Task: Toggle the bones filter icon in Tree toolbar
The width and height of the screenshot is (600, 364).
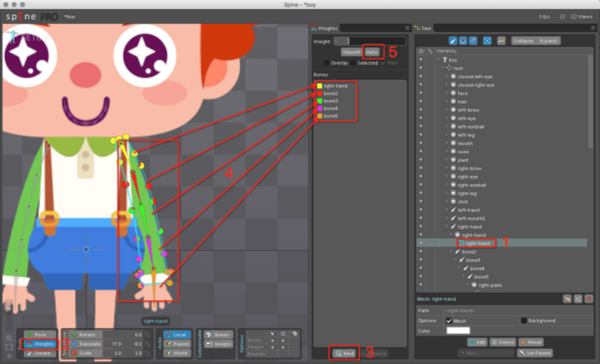Action: pyautogui.click(x=452, y=40)
